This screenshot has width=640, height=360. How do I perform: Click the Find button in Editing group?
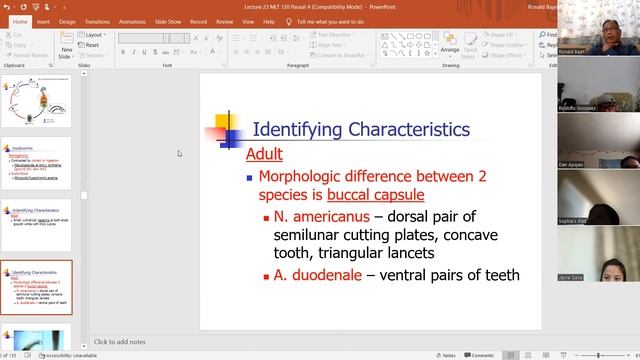(548, 35)
